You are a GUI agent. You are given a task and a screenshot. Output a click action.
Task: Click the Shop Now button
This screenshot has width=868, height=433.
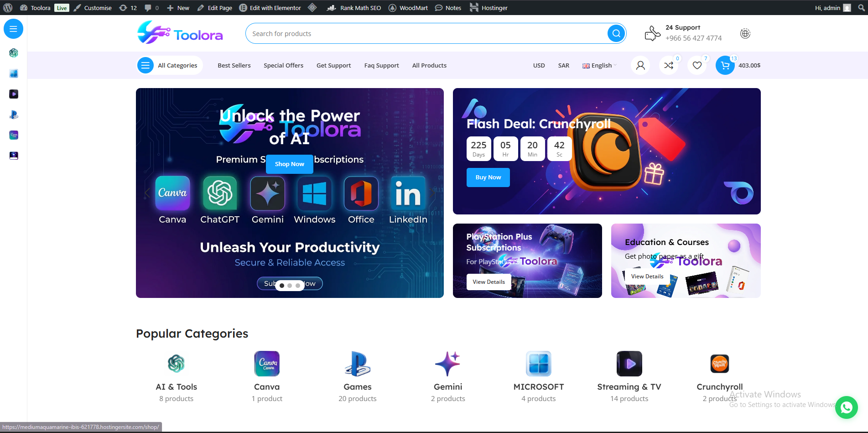click(289, 164)
